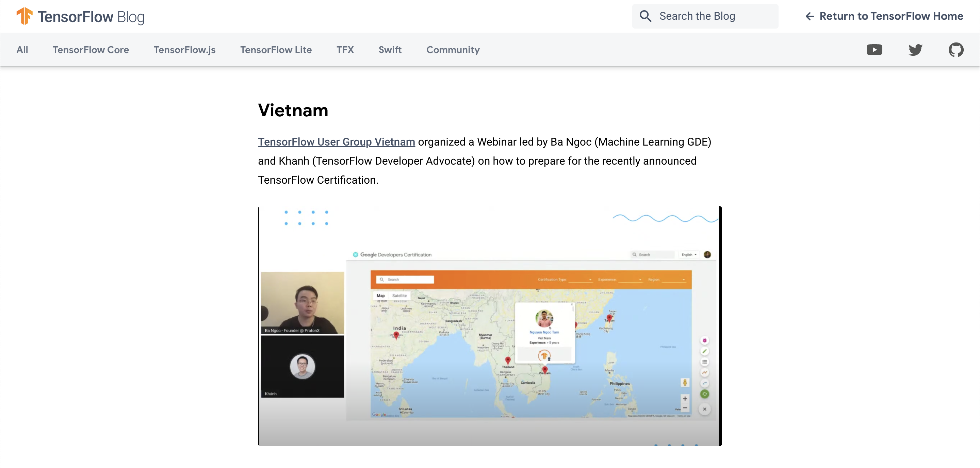The width and height of the screenshot is (980, 468).
Task: Click the TensorFlow logo icon
Action: [24, 16]
